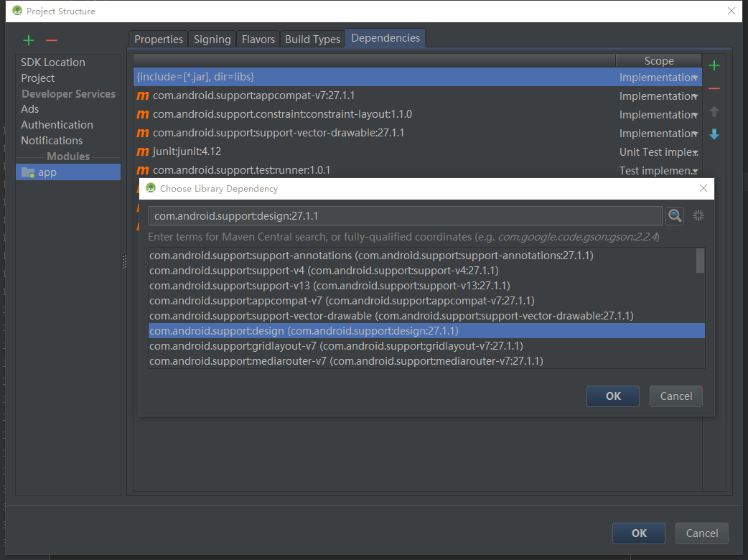Switch to the Signing tab
Screen dimensions: 748x560
tap(212, 39)
